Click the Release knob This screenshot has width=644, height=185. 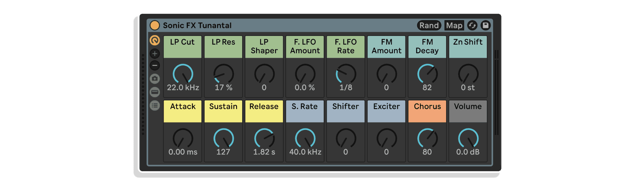click(x=264, y=138)
